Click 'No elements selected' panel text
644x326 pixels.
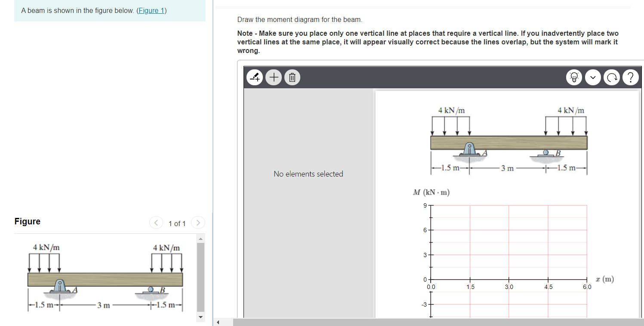tap(308, 174)
